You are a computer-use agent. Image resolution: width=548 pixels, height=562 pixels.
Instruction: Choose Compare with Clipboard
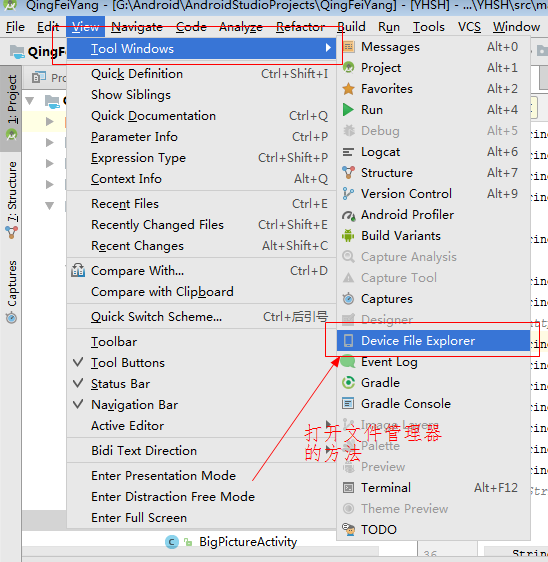(x=201, y=292)
